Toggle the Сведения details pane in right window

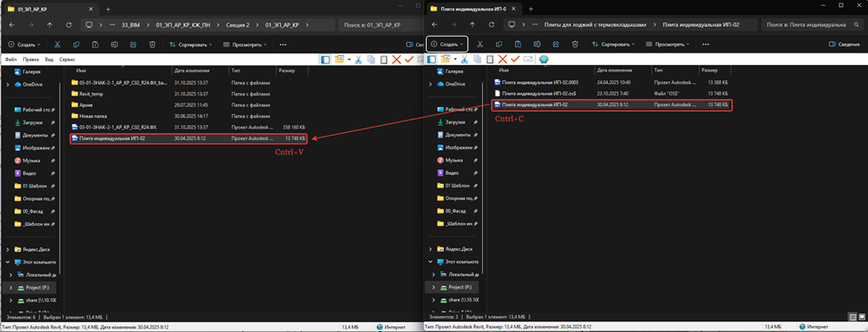click(x=844, y=45)
